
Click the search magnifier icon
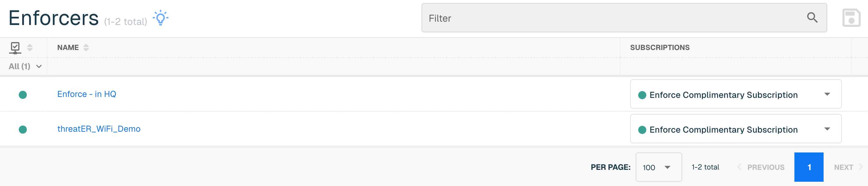pyautogui.click(x=812, y=18)
